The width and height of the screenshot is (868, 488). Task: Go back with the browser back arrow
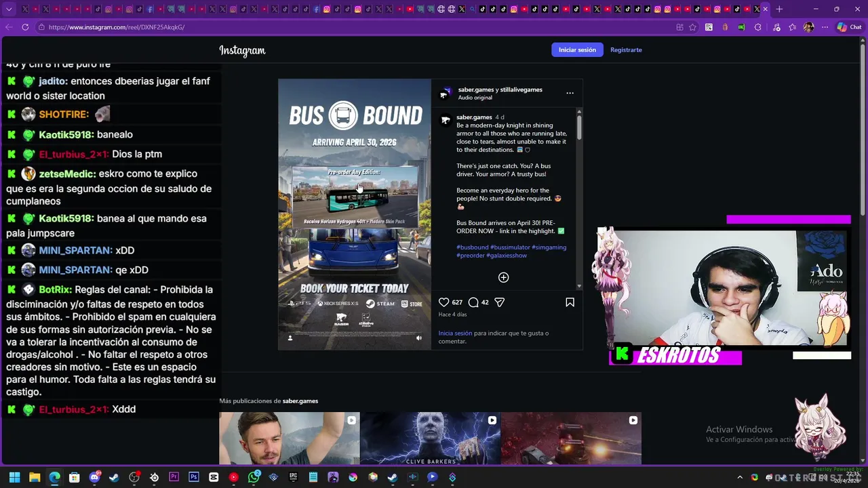9,27
